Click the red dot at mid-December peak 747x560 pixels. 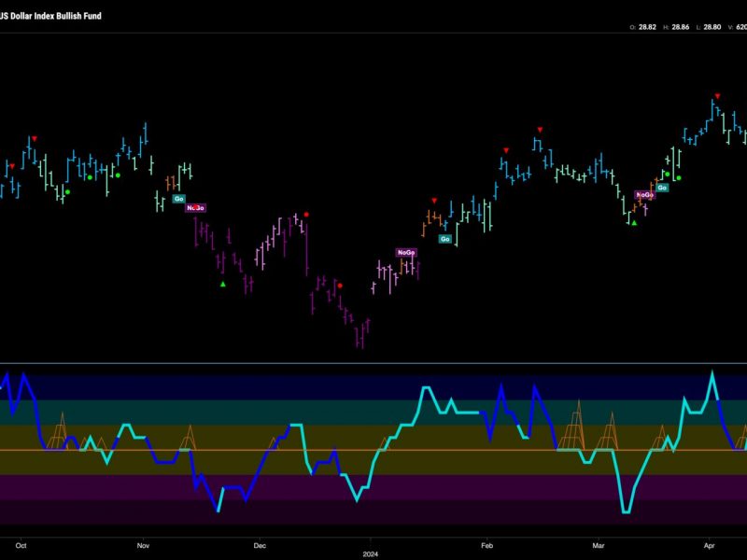coord(306,215)
